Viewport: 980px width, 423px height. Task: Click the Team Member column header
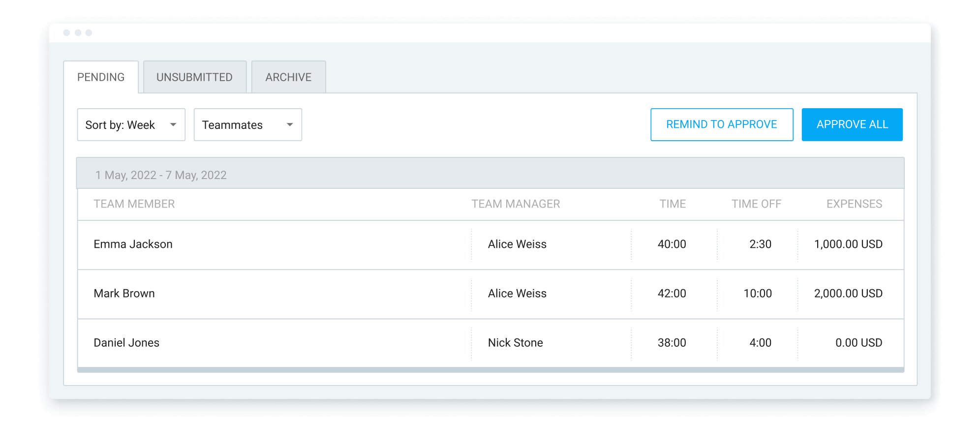point(134,204)
